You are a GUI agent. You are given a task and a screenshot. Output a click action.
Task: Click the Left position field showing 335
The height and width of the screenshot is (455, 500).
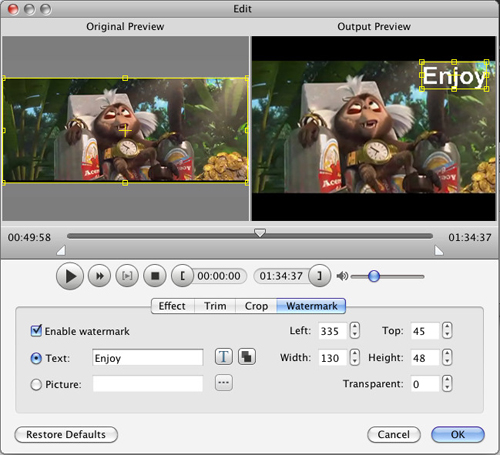(x=332, y=331)
